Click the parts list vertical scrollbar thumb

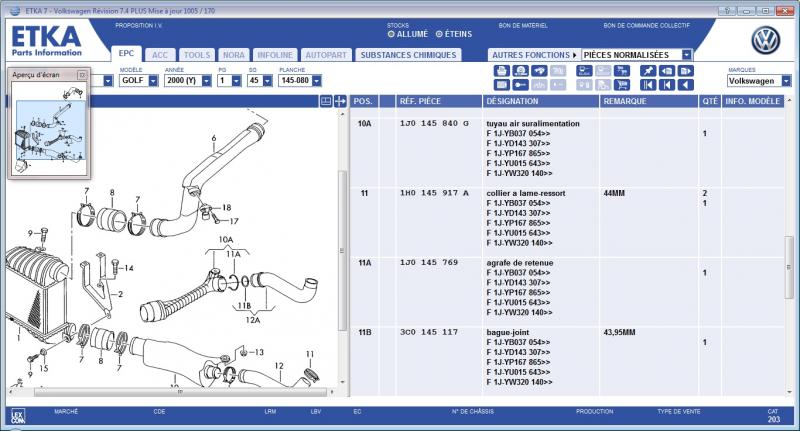789,267
